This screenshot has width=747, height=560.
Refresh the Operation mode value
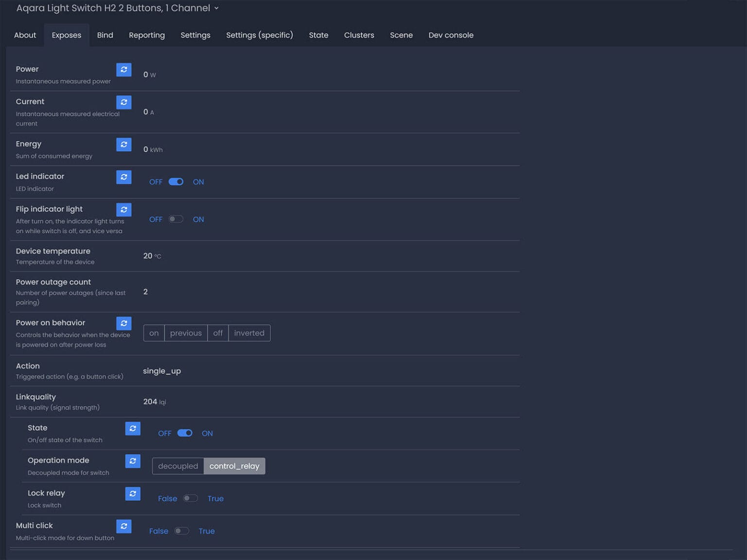point(132,461)
